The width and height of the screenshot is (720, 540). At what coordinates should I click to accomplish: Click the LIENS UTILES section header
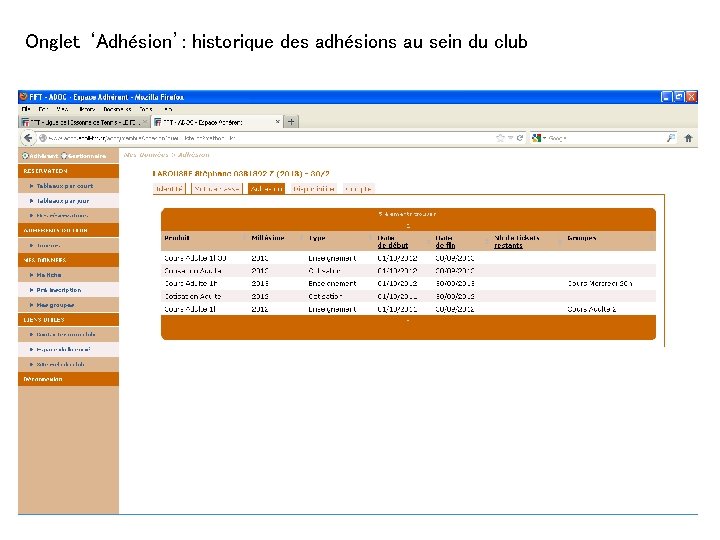[x=68, y=320]
